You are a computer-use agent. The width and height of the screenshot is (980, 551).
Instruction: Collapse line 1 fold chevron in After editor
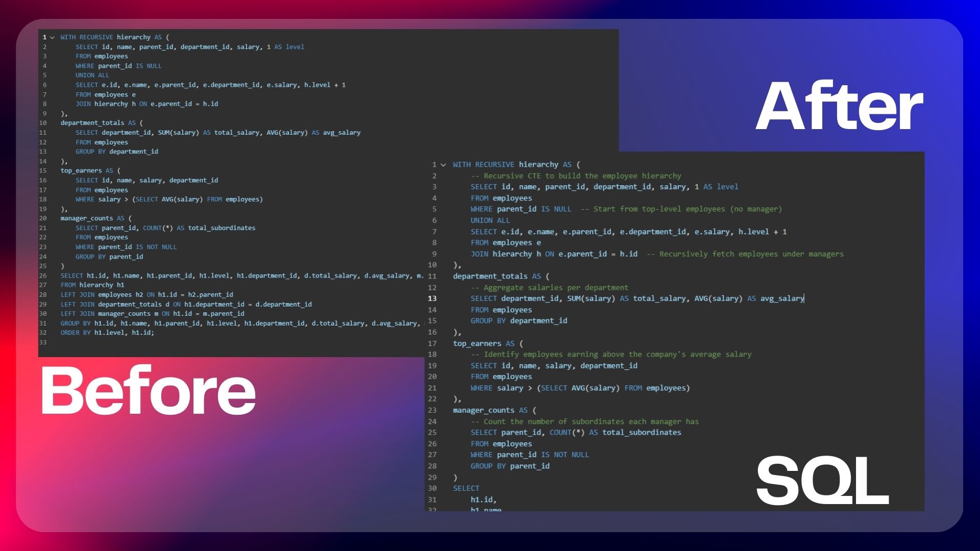[443, 165]
